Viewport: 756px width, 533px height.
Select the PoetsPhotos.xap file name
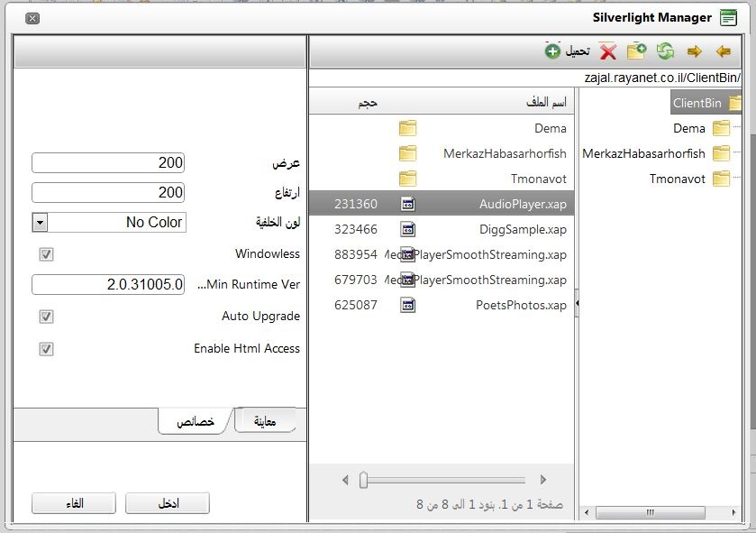click(521, 305)
